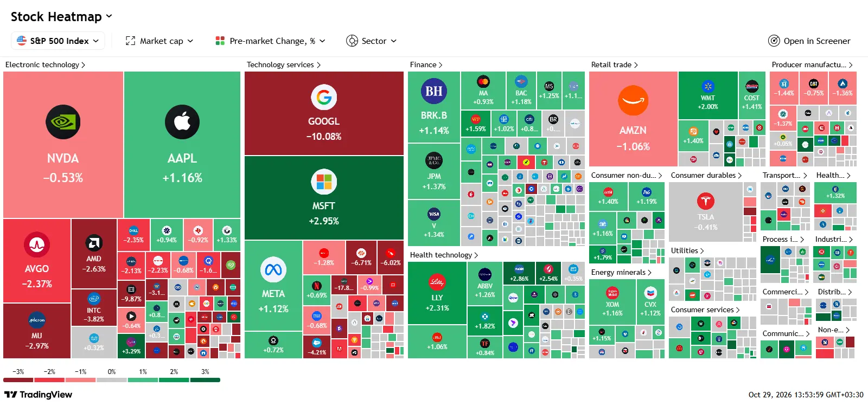Expand the Electronic technology sector
This screenshot has height=406, width=868.
tap(46, 65)
